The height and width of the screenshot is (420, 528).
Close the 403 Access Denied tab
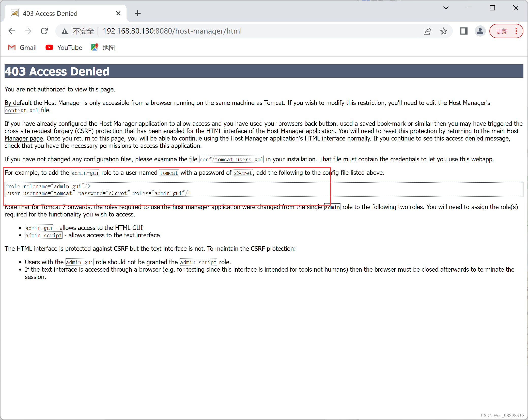point(118,13)
